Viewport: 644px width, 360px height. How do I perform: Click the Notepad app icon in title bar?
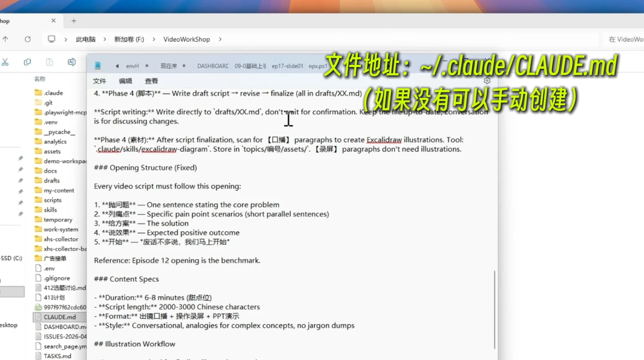pyautogui.click(x=98, y=65)
